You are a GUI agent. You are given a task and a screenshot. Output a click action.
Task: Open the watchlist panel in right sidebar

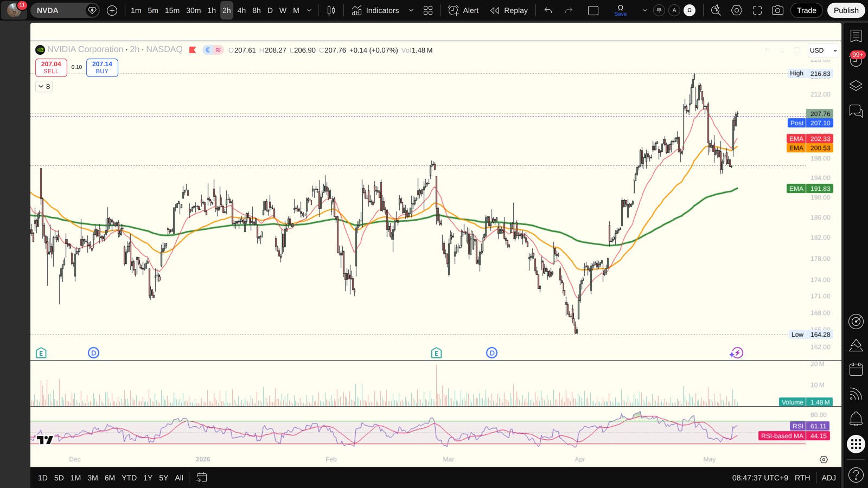856,36
